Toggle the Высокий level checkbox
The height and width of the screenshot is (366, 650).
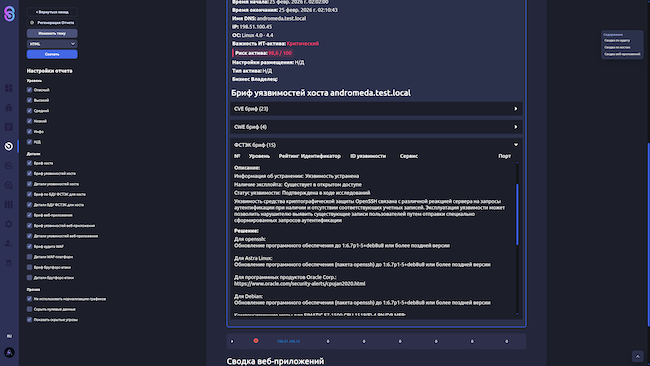(x=29, y=100)
